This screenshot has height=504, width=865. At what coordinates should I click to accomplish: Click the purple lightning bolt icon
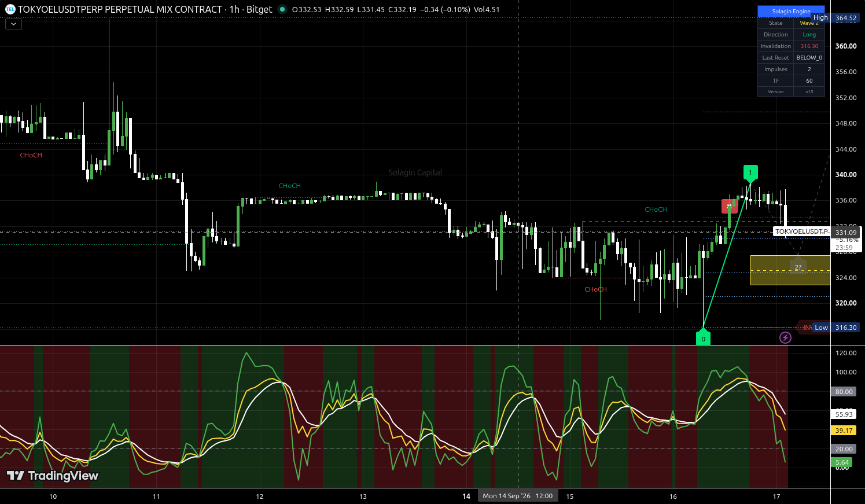click(785, 337)
